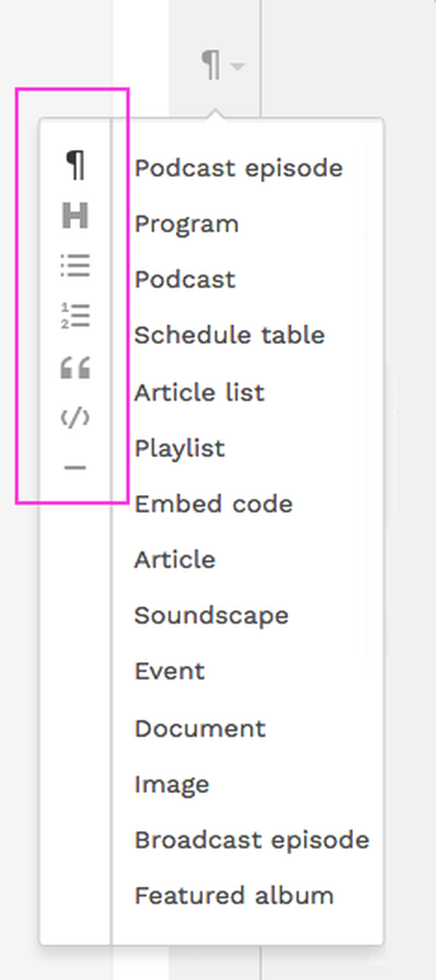Select Document menu entry
Image resolution: width=436 pixels, height=980 pixels.
click(201, 728)
